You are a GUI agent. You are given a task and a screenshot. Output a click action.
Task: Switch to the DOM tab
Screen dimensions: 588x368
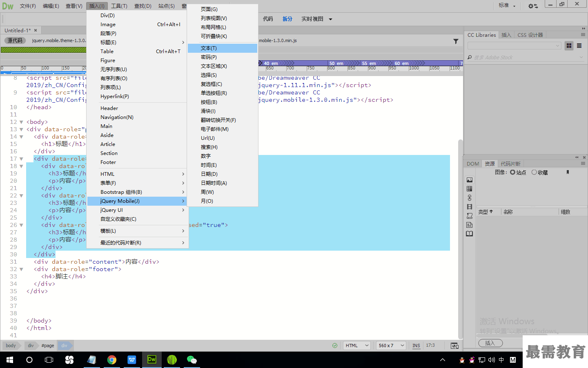pos(473,164)
